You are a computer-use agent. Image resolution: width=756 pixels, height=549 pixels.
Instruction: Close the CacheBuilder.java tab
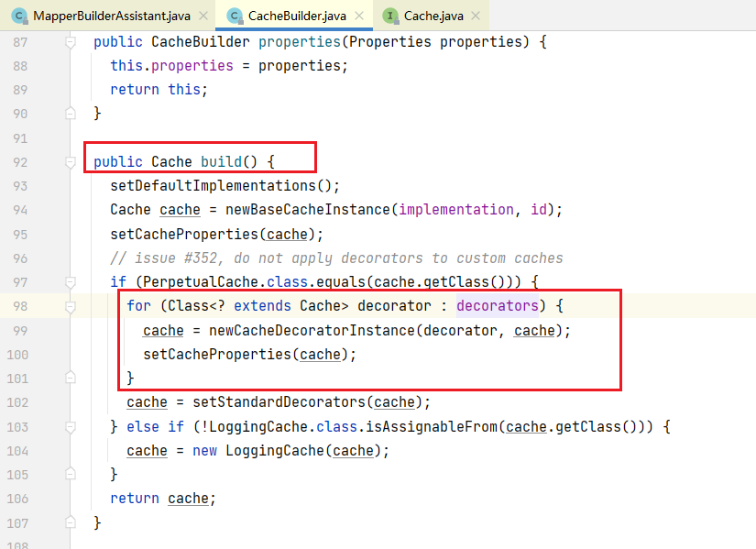pyautogui.click(x=357, y=16)
